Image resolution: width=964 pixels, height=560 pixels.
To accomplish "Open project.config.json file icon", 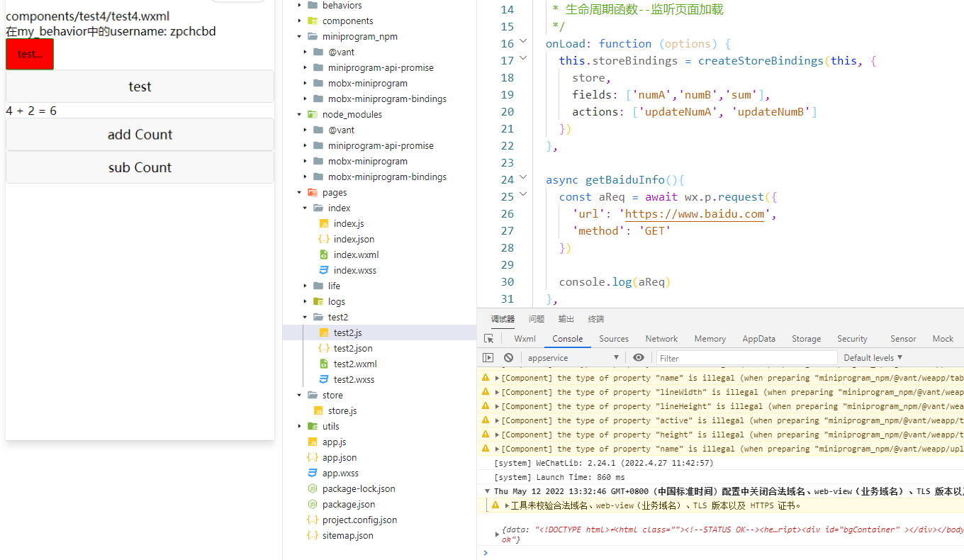I will coord(313,520).
